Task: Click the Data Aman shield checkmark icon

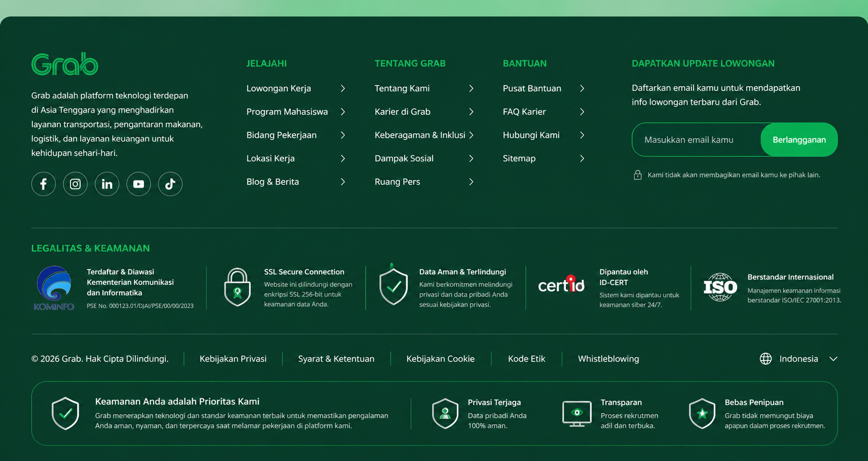Action: tap(394, 285)
